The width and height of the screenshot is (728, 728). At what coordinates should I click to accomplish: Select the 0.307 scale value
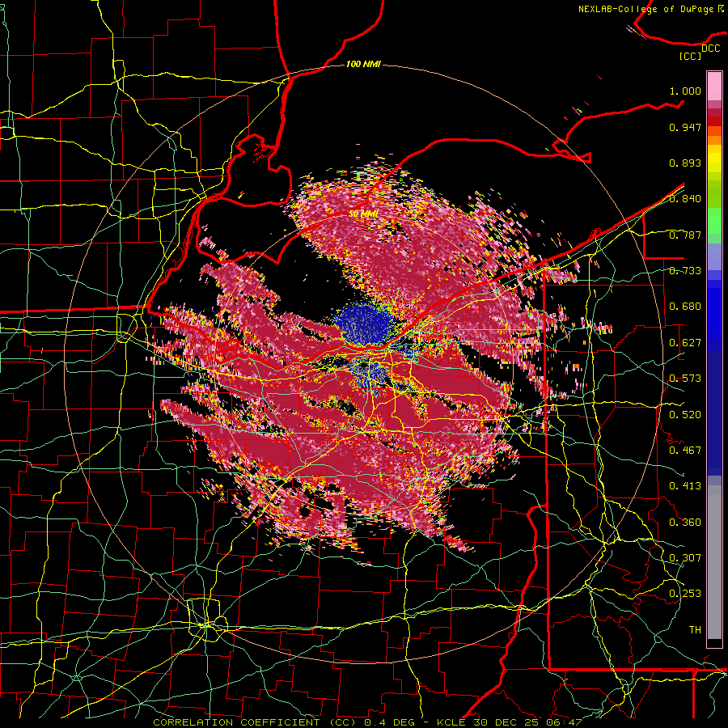coord(685,557)
